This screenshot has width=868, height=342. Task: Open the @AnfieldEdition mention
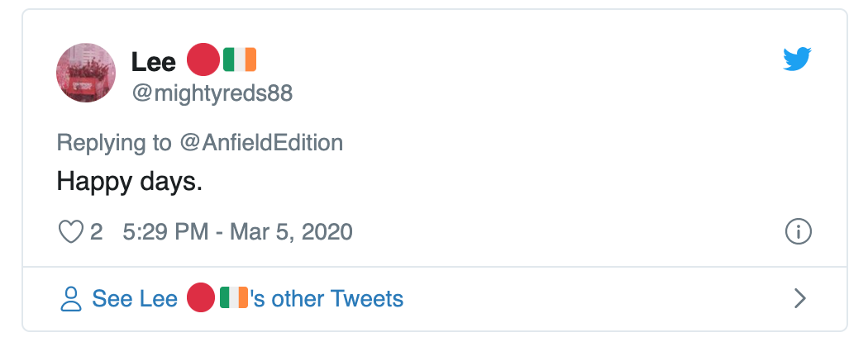(261, 142)
